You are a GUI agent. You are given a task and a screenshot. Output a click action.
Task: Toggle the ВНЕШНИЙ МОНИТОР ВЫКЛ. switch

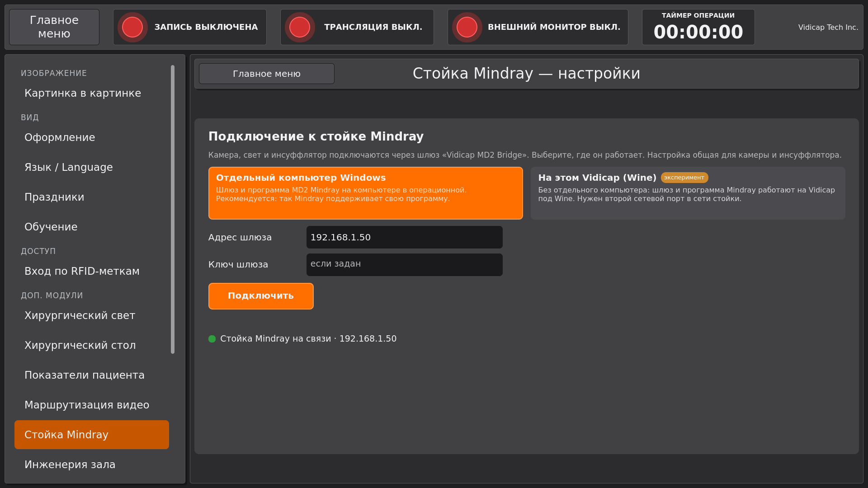point(538,27)
